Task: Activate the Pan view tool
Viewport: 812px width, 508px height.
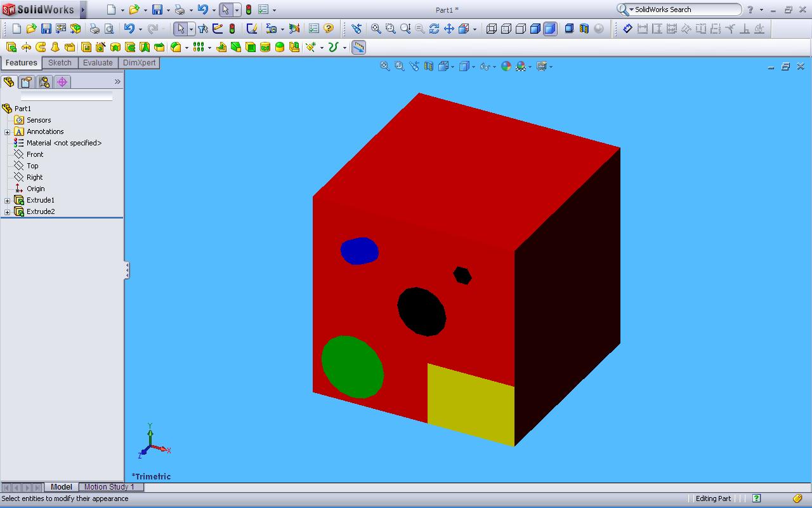Action: pyautogui.click(x=449, y=29)
